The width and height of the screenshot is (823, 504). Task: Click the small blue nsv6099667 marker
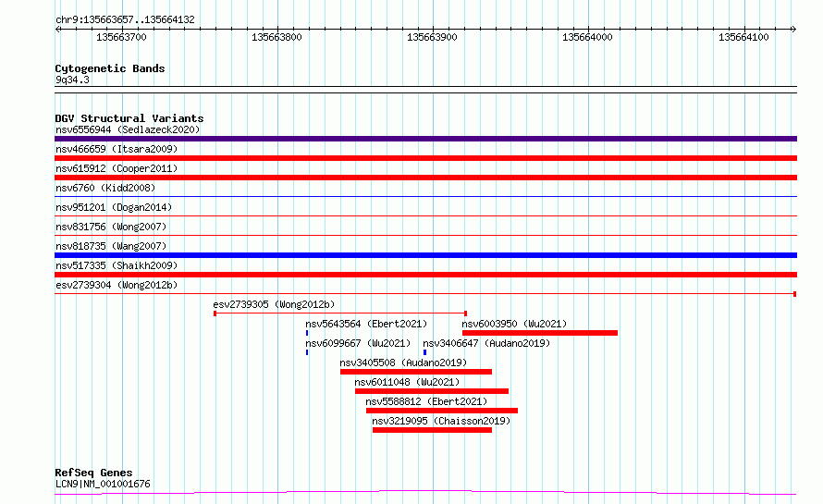pos(307,352)
